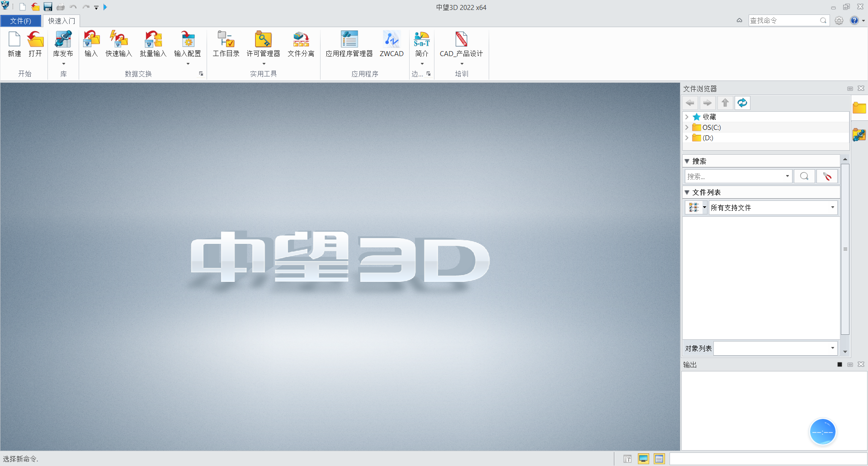Select the OS(C:) drive tree item
The image size is (868, 466).
[712, 128]
